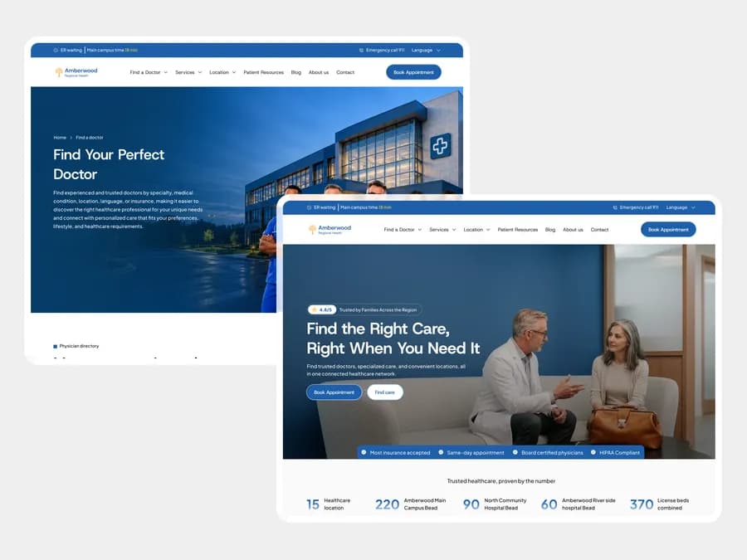Viewport: 747px width, 560px height.
Task: Click 60 Amberwood River side stat
Action: tap(579, 504)
